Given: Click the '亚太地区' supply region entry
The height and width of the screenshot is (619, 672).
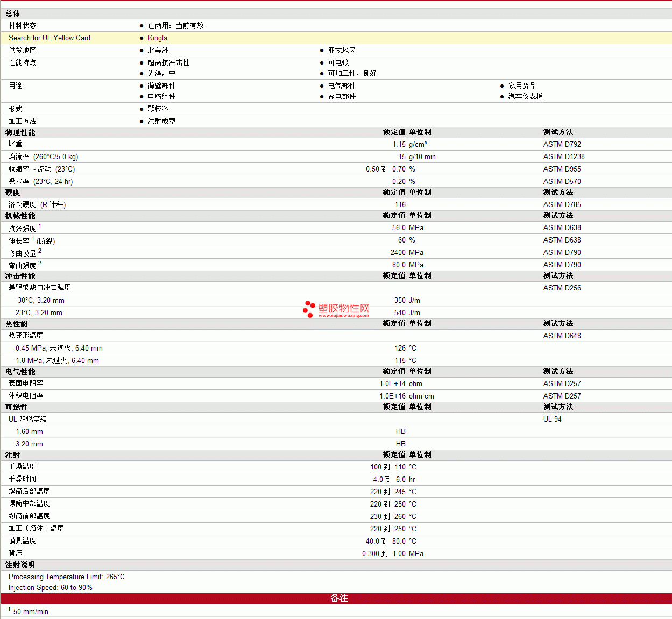Looking at the screenshot, I should [342, 50].
